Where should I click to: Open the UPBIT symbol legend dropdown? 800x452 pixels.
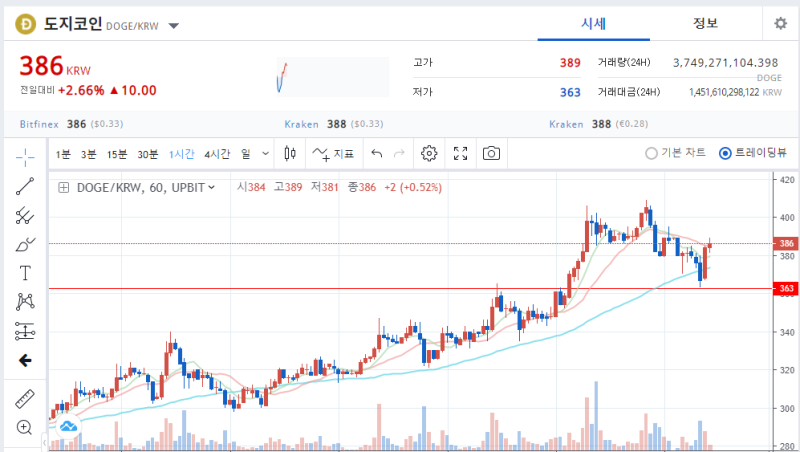(x=211, y=188)
